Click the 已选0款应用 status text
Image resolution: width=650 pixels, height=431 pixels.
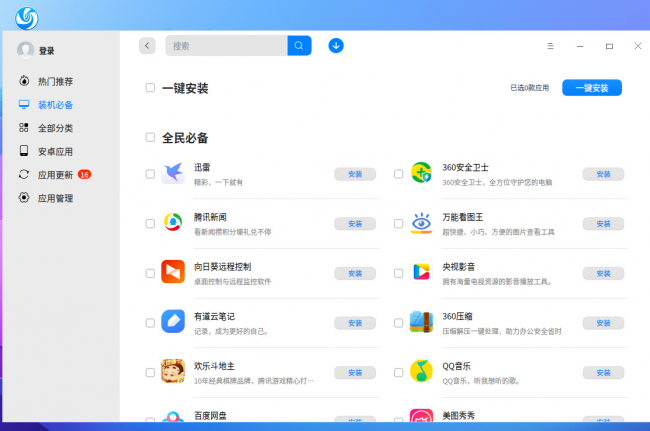coord(529,88)
